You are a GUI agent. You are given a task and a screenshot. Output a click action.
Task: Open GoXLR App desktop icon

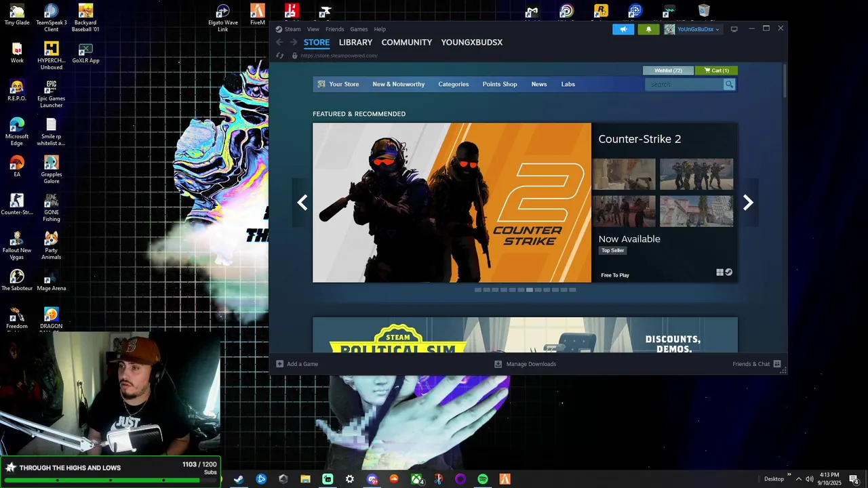[x=85, y=53]
